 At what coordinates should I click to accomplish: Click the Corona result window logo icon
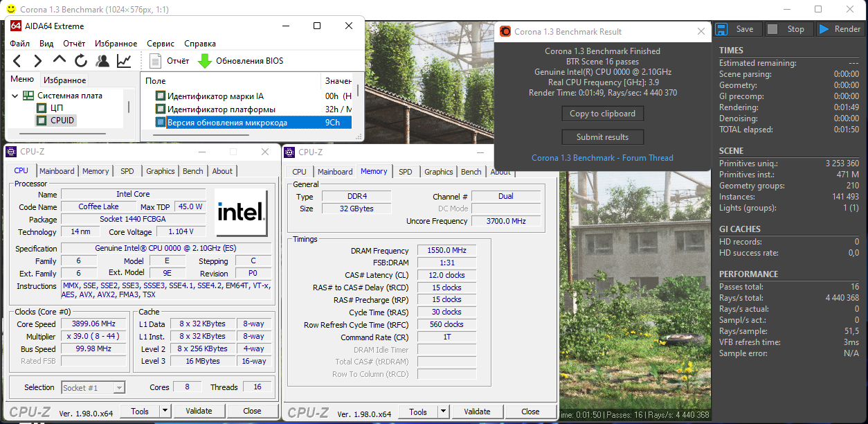[505, 31]
